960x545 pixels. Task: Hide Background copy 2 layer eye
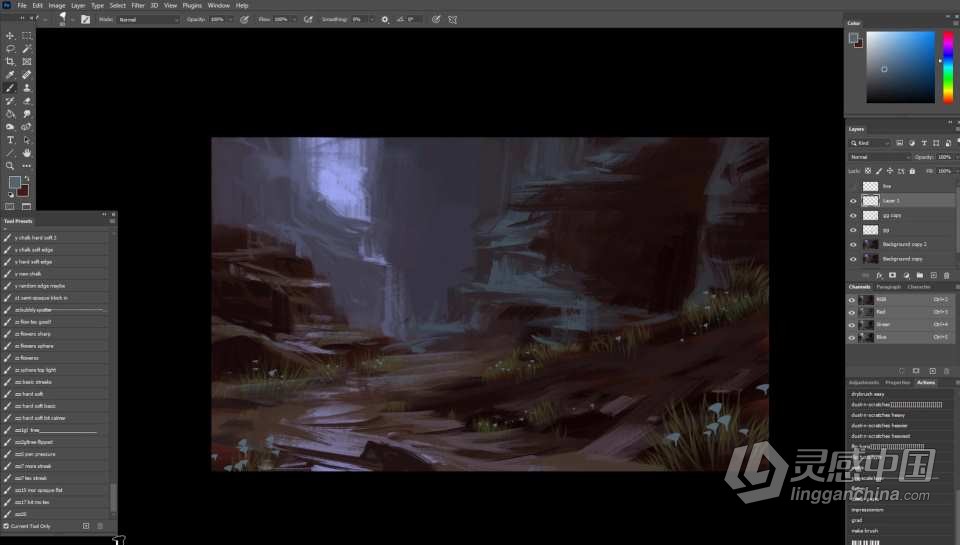853,244
